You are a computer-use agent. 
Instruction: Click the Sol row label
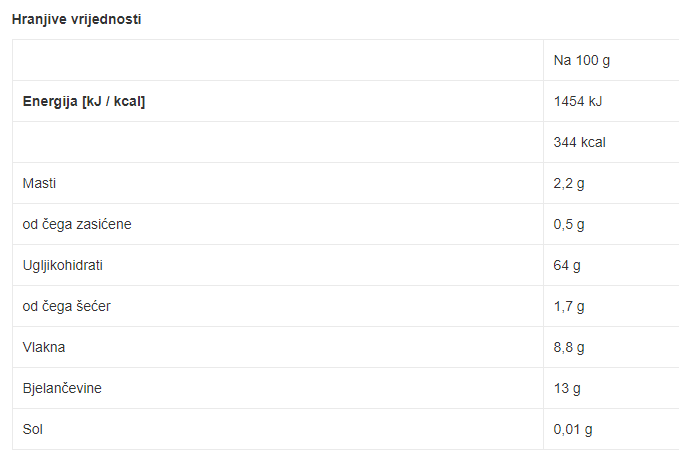click(32, 429)
